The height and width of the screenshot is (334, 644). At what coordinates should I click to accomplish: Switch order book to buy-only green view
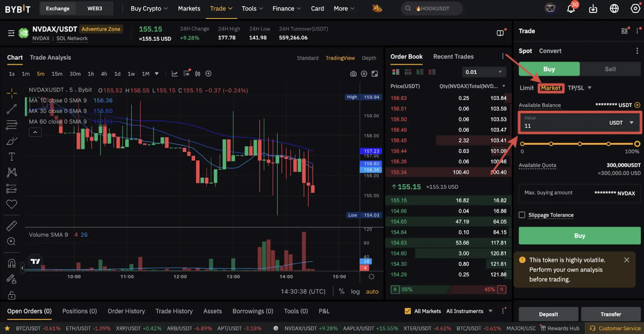click(x=420, y=72)
